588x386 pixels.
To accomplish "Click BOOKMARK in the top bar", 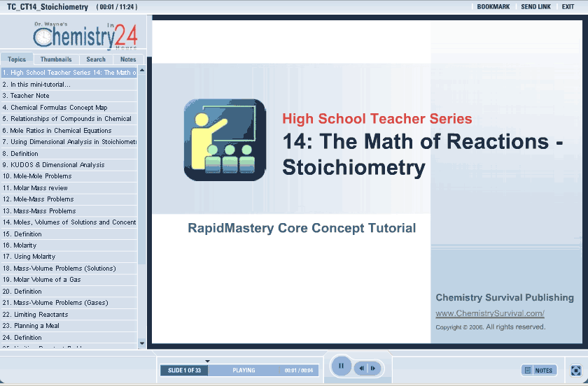I will tap(493, 6).
